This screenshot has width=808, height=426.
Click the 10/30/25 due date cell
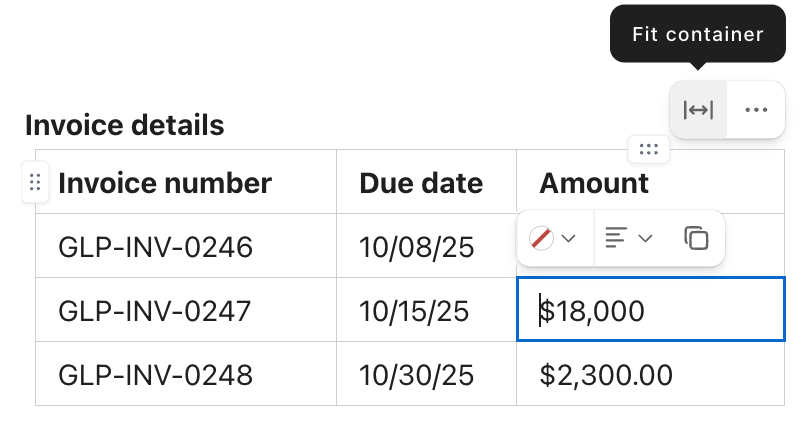(x=416, y=375)
